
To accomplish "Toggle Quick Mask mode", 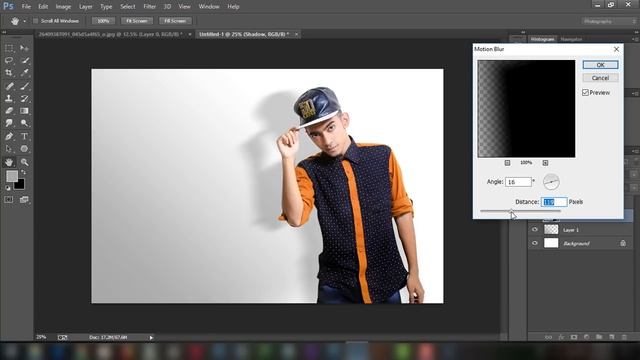I will point(9,200).
